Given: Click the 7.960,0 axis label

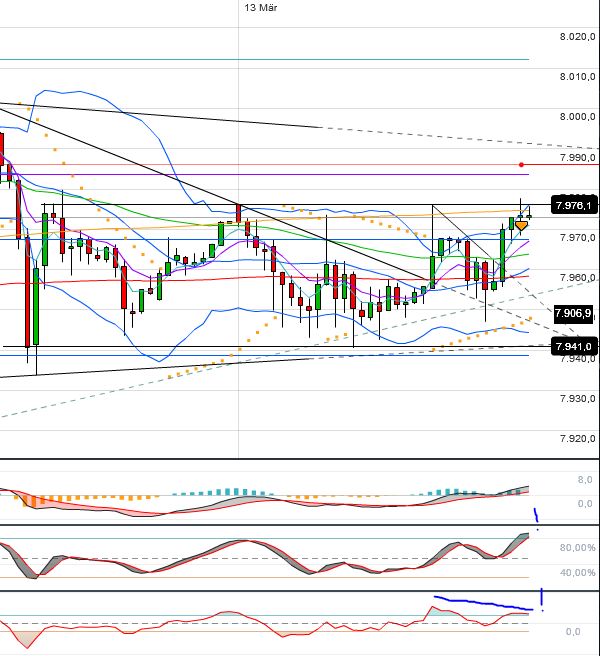Looking at the screenshot, I should [577, 278].
